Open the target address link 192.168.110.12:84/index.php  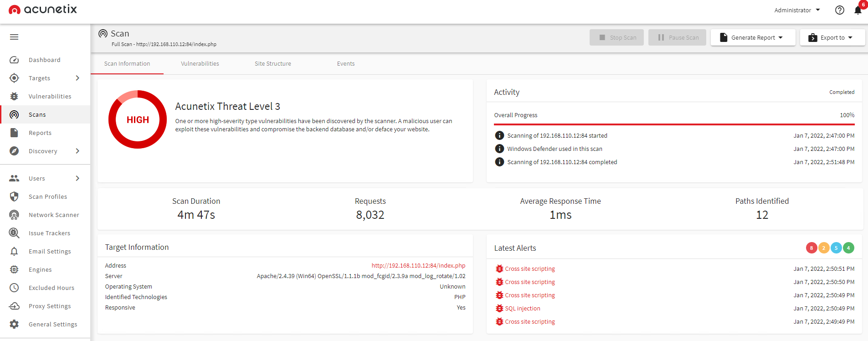click(418, 265)
